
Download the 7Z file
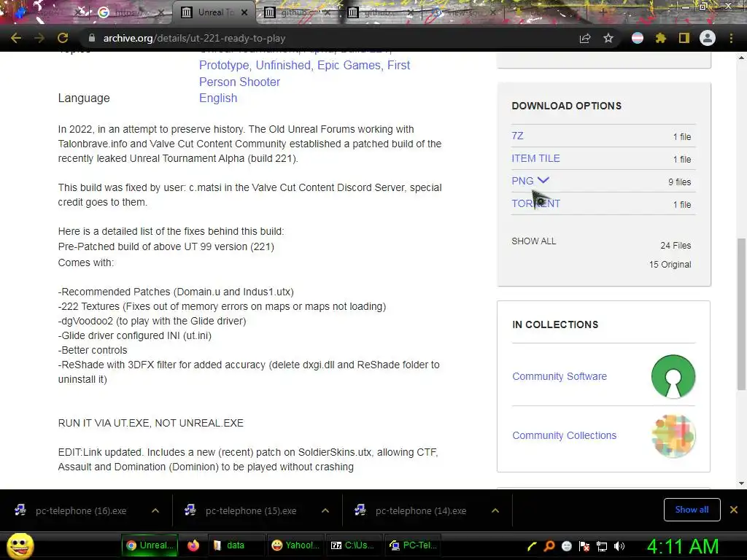tap(517, 136)
